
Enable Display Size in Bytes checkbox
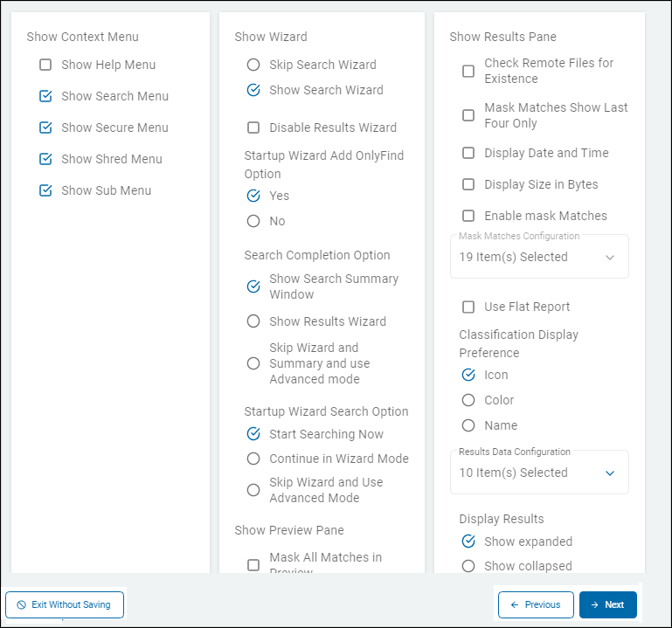pos(468,184)
